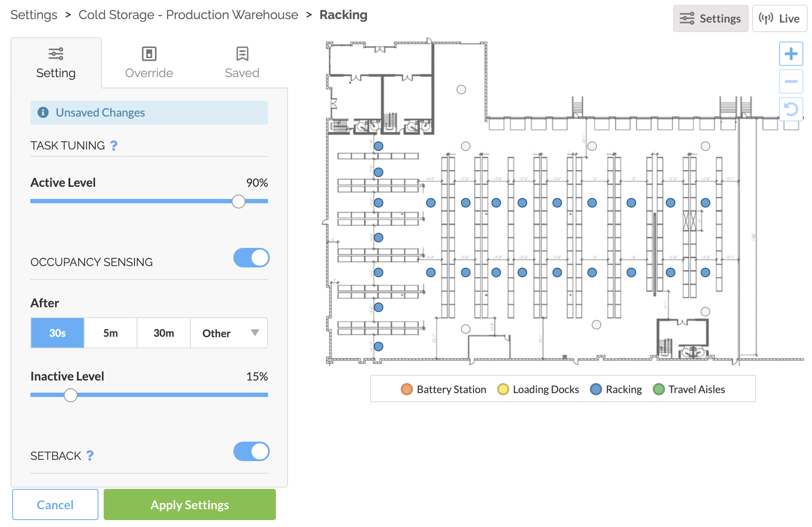The height and width of the screenshot is (527, 812).
Task: Click the zoom out minus icon on map
Action: (x=791, y=81)
